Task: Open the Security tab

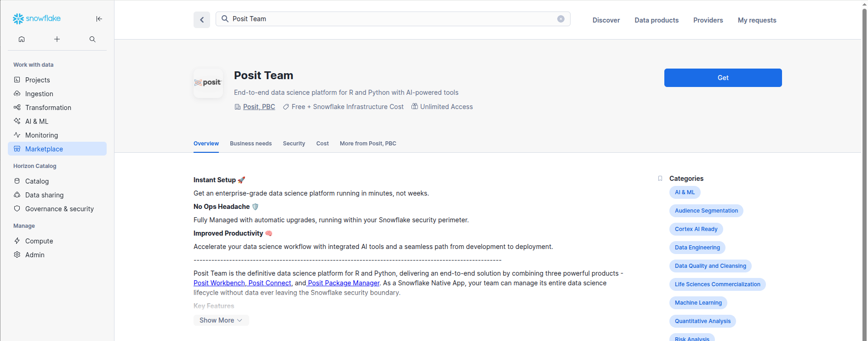Action: click(x=294, y=144)
